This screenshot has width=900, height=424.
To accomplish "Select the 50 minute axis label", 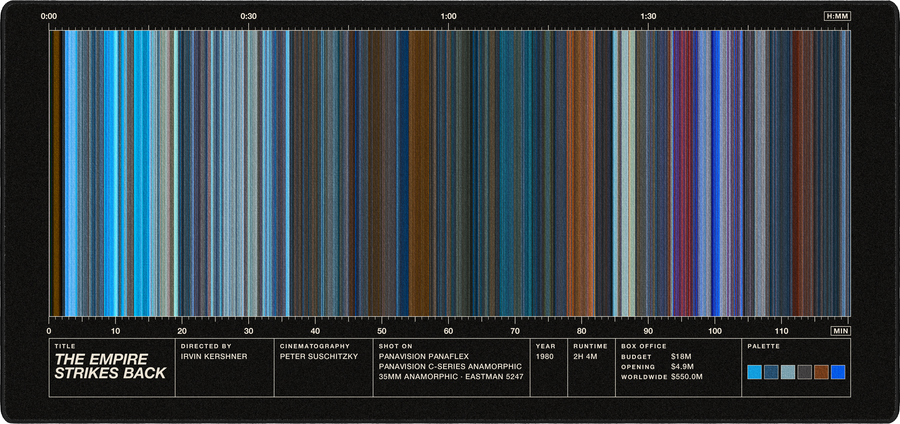I will [382, 331].
